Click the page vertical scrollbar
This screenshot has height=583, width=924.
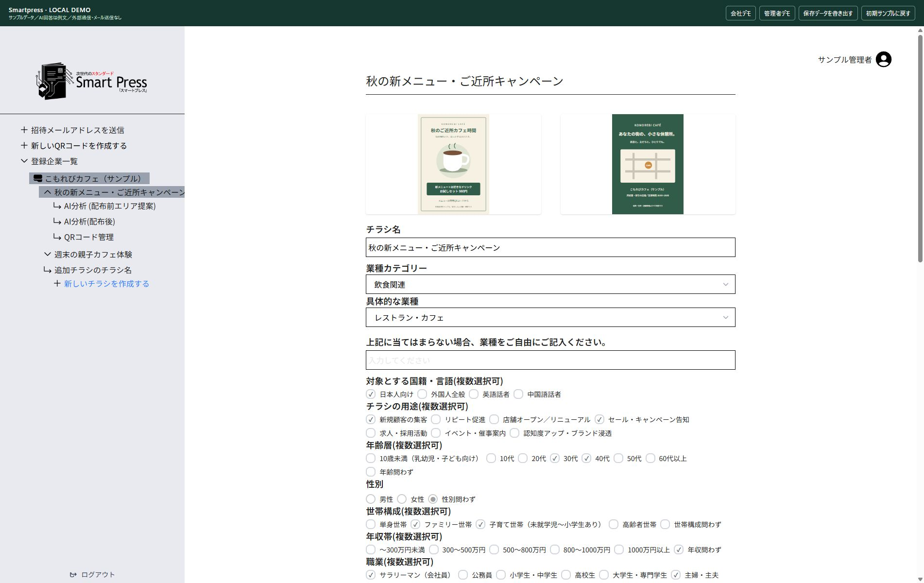pyautogui.click(x=920, y=149)
